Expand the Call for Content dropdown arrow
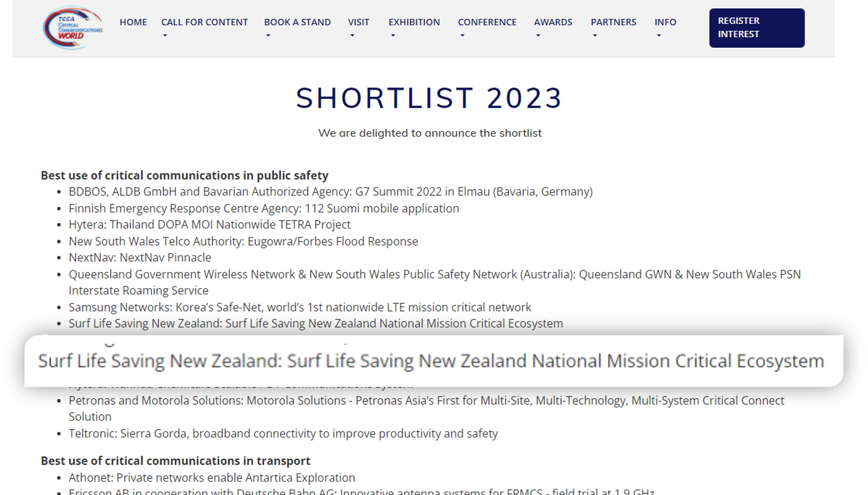This screenshot has width=868, height=495. (x=165, y=35)
